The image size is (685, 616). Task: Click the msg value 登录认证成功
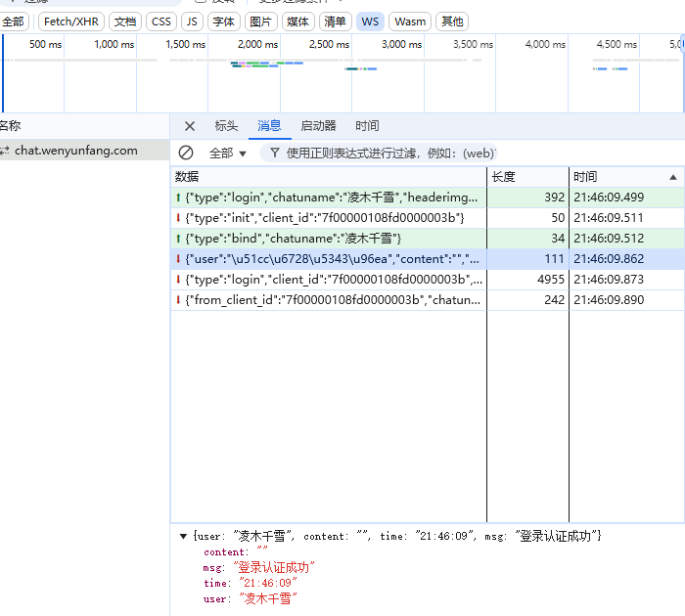pyautogui.click(x=274, y=567)
